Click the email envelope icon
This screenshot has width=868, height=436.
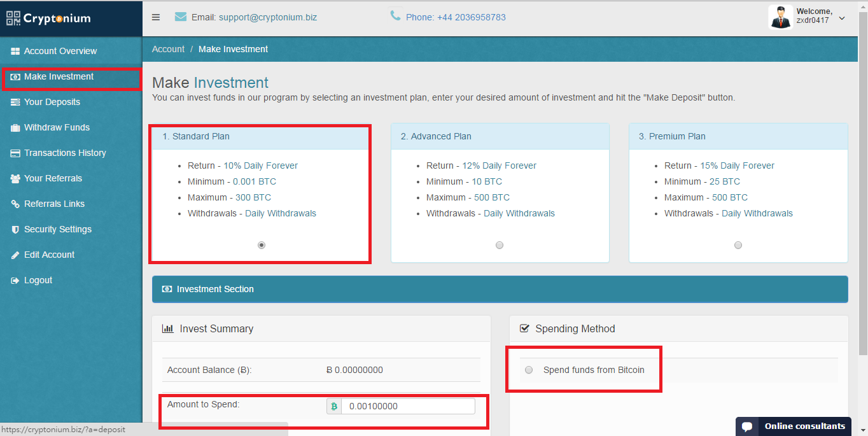(181, 17)
